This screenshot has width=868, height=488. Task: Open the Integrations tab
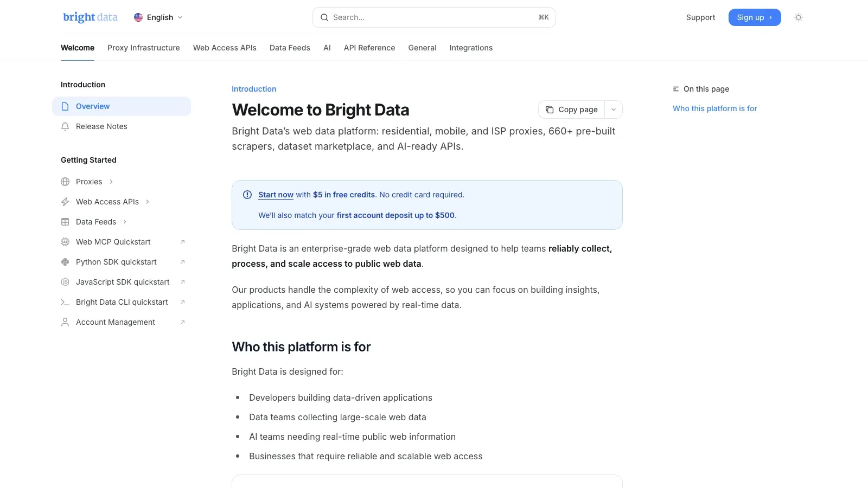[x=471, y=48]
